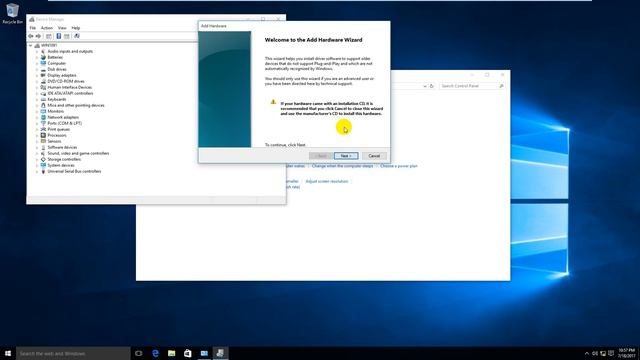
Task: Click the Forward arrow in Device Manager toolbar
Action: (38, 36)
